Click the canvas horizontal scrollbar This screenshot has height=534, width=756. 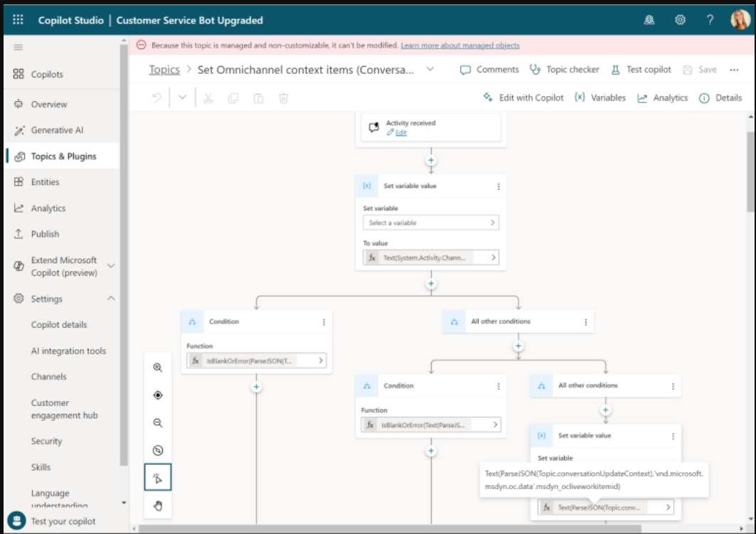[x=390, y=529]
